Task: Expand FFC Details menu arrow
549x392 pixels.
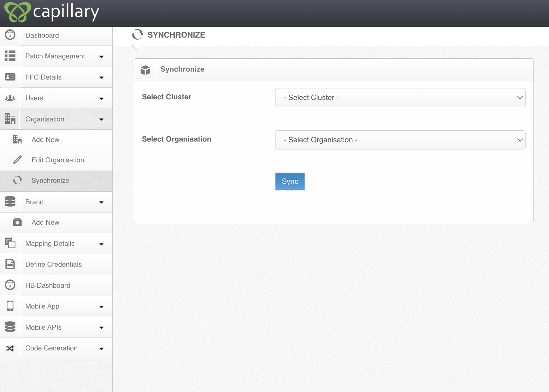Action: click(101, 78)
